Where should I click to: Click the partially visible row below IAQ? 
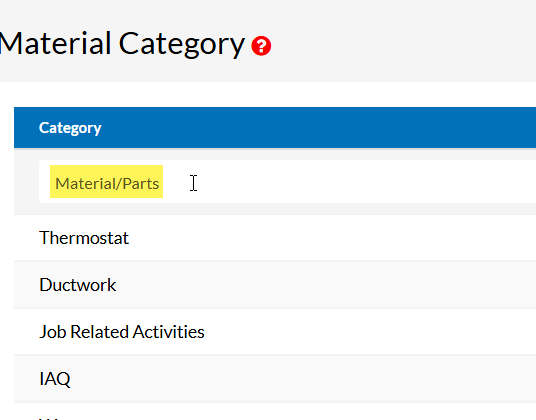click(x=275, y=412)
